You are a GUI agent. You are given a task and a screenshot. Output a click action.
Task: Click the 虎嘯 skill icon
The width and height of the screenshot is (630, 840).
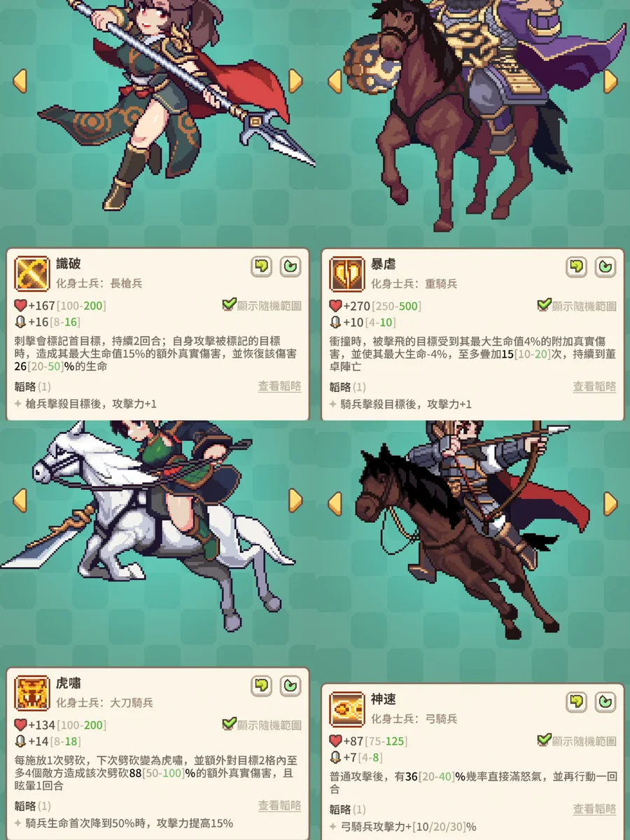[x=32, y=693]
